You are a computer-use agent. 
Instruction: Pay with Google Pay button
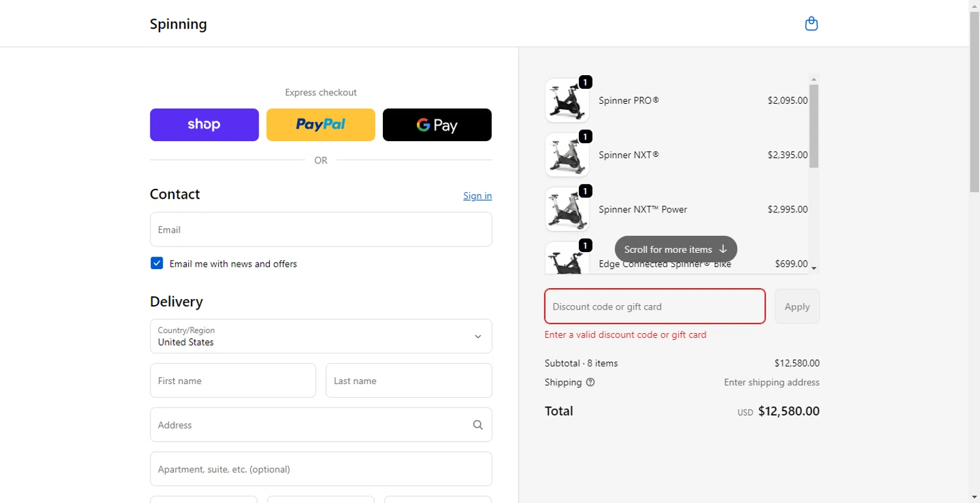[x=437, y=125]
